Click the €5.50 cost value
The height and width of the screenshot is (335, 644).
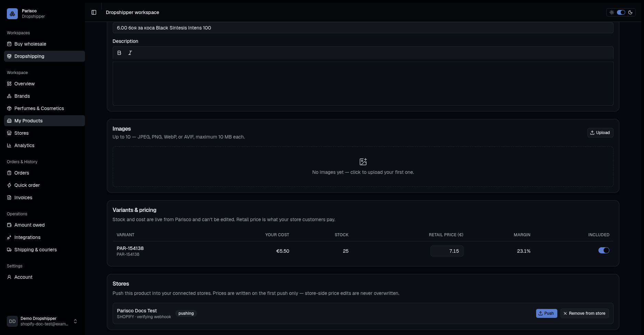283,251
